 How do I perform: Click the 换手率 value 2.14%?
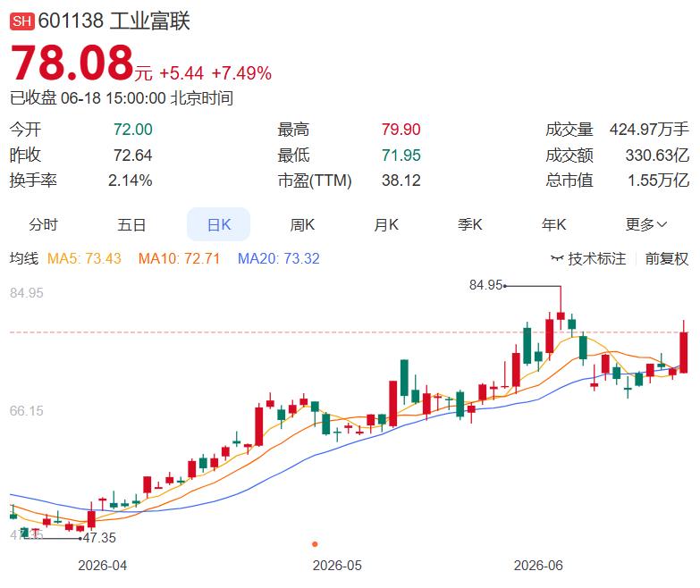coord(131,181)
